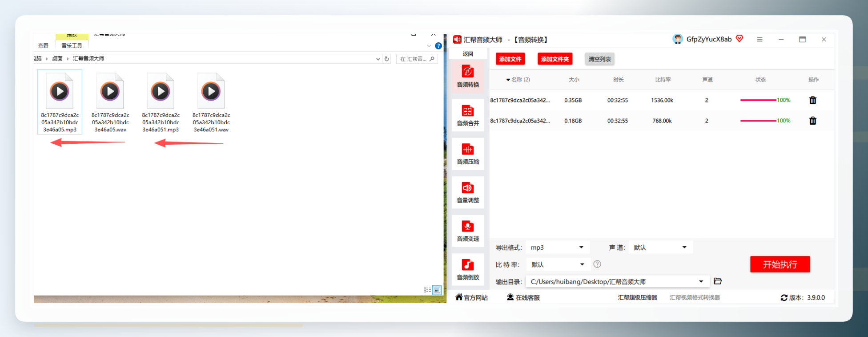
Task: Select file ending 3e46a05.wav in Explorer
Action: click(110, 102)
